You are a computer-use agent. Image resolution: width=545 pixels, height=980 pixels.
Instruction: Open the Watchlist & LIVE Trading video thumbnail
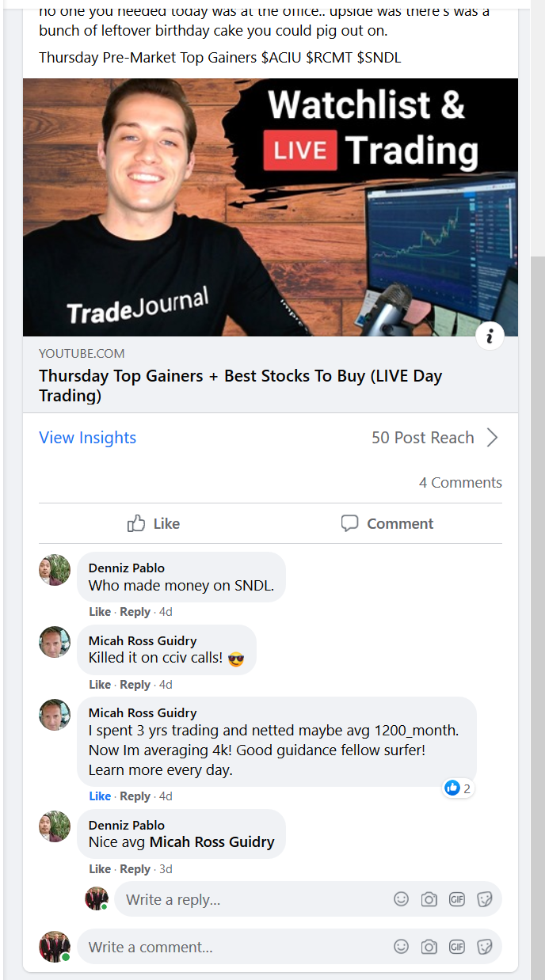click(x=270, y=207)
